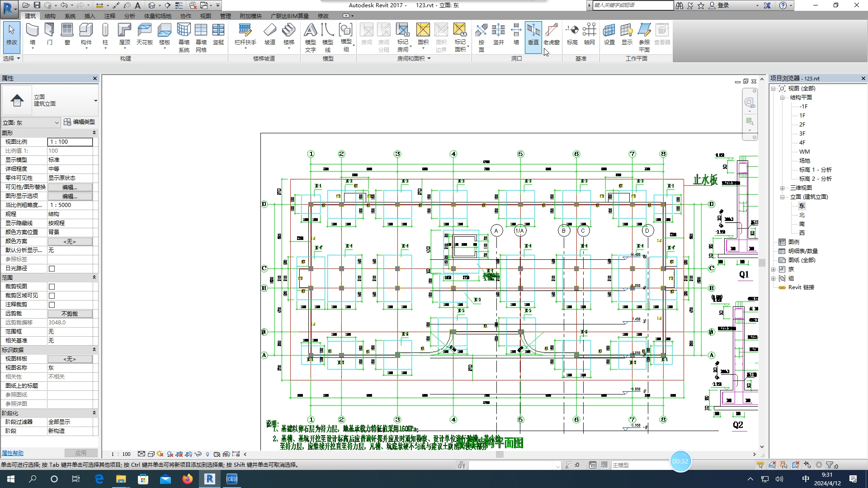Open the 2F structural plan view
The height and width of the screenshot is (488, 868).
pos(802,125)
